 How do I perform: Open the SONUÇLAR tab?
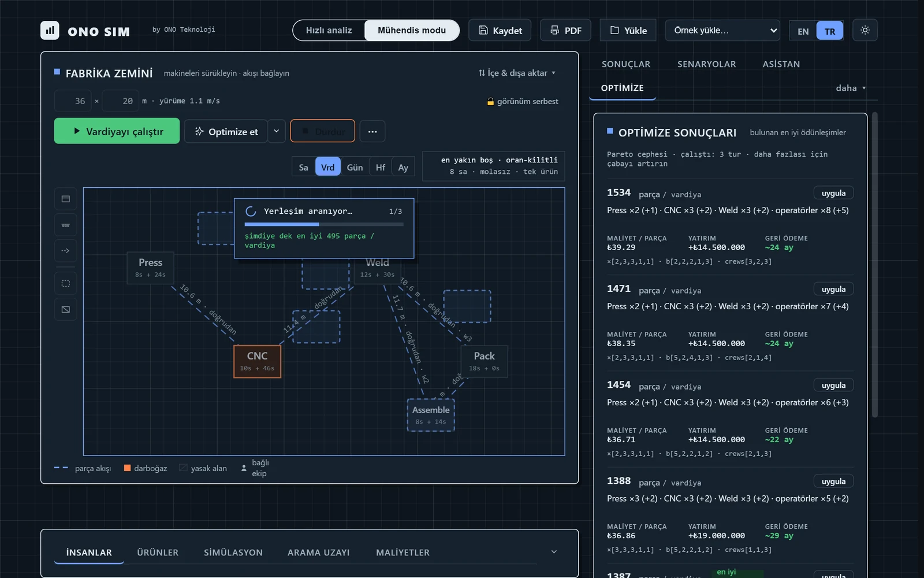(x=625, y=64)
